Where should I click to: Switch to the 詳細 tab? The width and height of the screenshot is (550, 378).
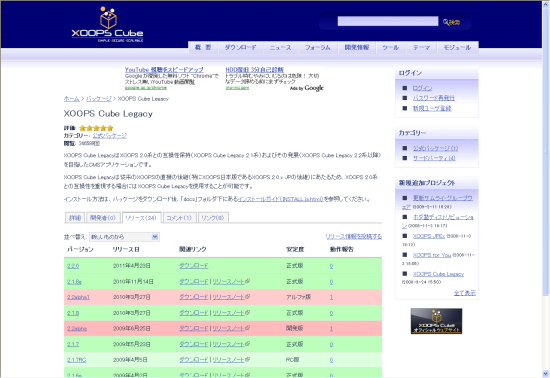click(x=75, y=218)
